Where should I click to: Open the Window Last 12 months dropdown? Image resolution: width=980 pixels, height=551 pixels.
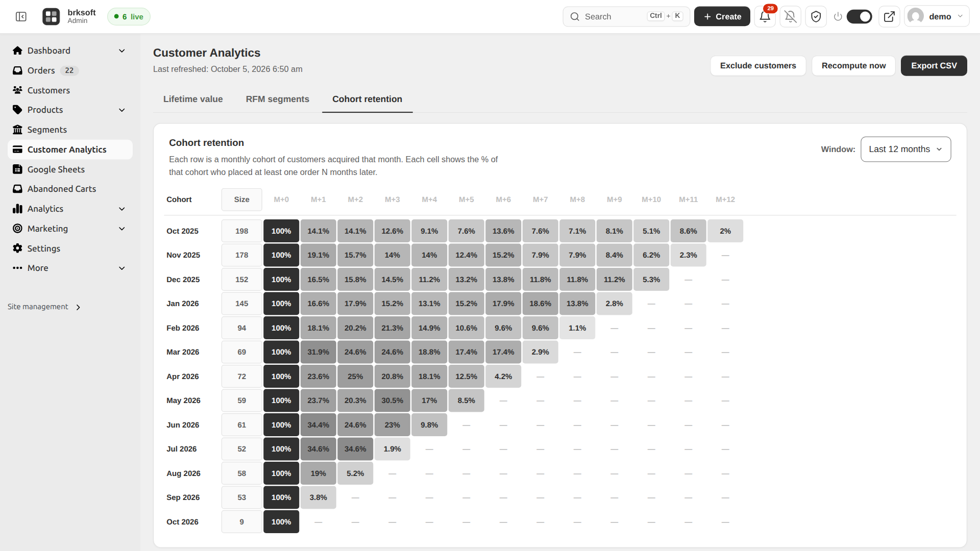[x=905, y=149]
